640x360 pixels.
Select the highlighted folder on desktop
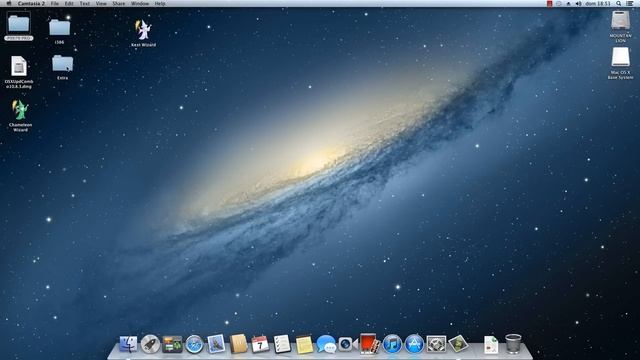point(19,26)
